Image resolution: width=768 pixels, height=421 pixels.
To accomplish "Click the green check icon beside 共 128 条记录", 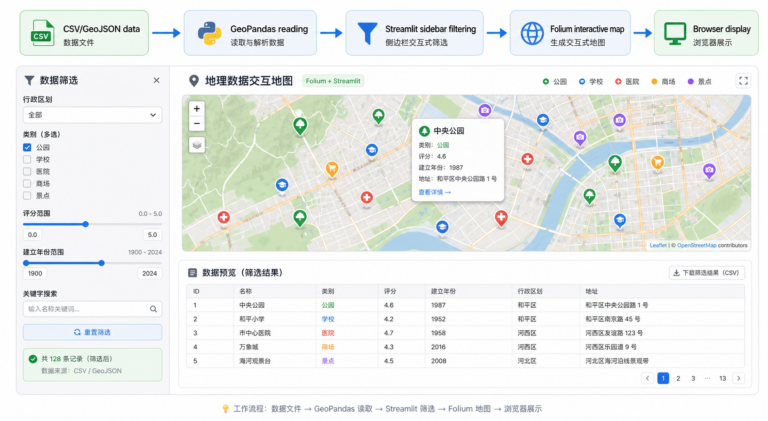I will (x=33, y=359).
